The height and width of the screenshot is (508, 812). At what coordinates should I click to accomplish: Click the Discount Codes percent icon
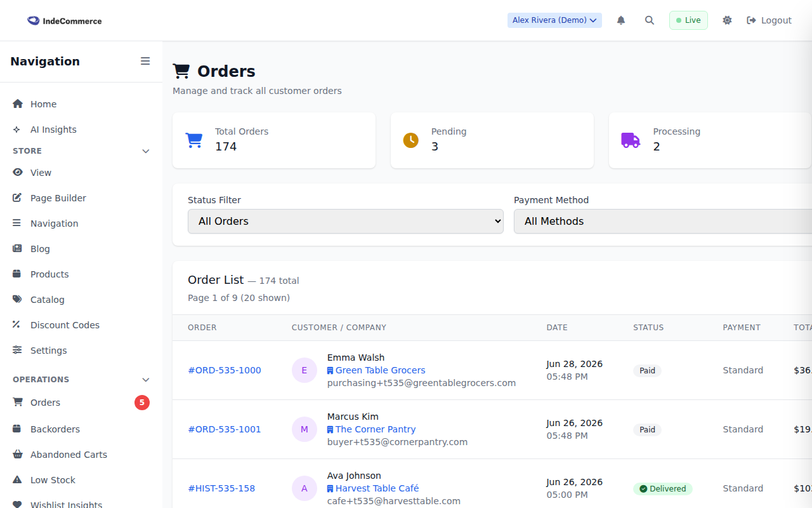17,325
